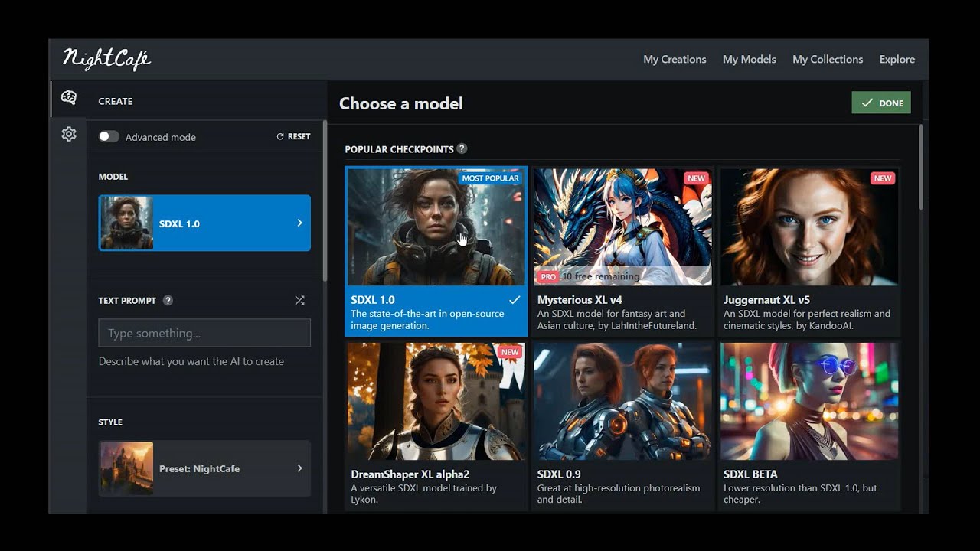Enable the Advanced mode switch
The width and height of the screenshot is (980, 551).
(x=109, y=136)
